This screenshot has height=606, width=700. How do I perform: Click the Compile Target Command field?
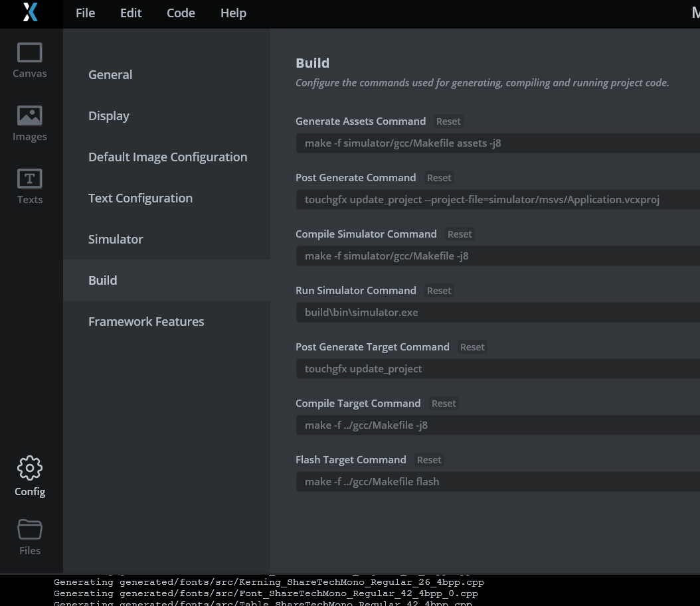465,425
